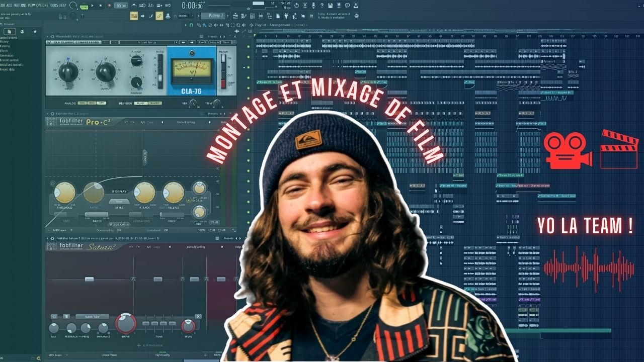The image size is (644, 362).
Task: Open the Playlist view icon
Action: coord(235,16)
